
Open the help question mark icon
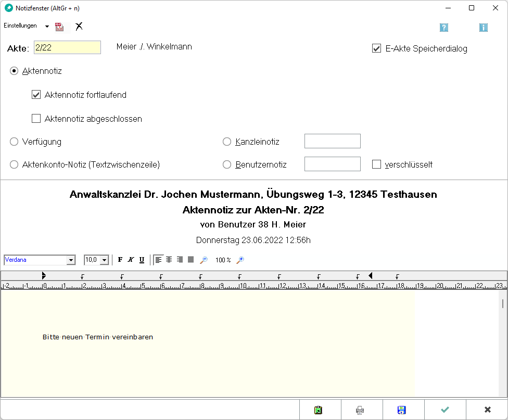444,28
